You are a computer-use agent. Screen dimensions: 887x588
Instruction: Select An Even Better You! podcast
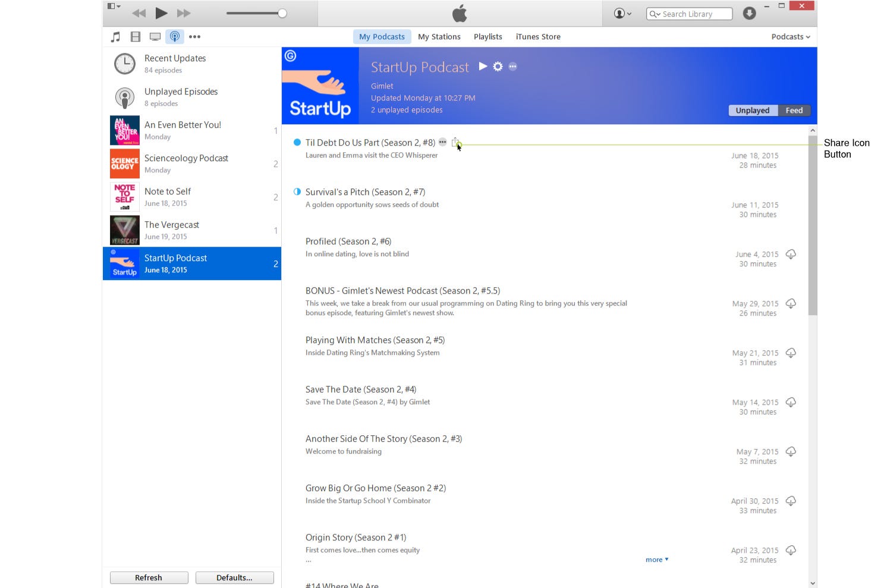pyautogui.click(x=192, y=130)
